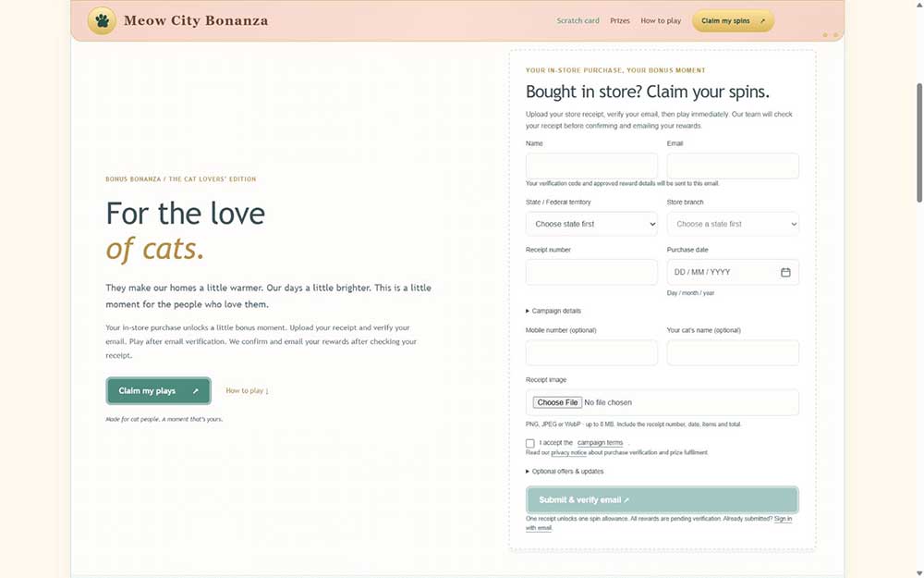Open the State / Federal territory dropdown
924x578 pixels.
click(x=591, y=224)
